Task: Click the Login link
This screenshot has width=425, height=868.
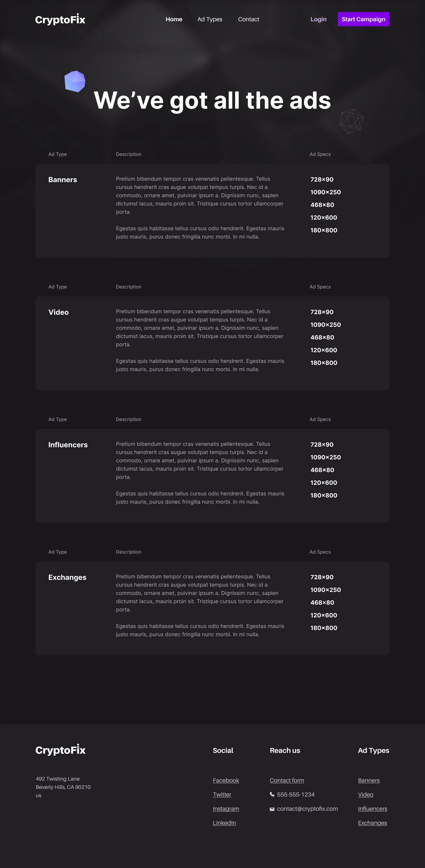Action: (x=318, y=19)
